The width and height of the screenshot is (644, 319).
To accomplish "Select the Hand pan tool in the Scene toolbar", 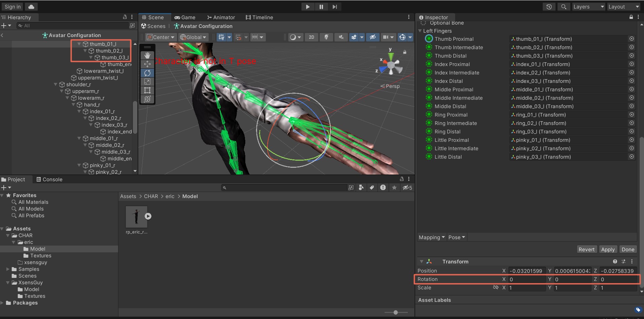I will [147, 55].
